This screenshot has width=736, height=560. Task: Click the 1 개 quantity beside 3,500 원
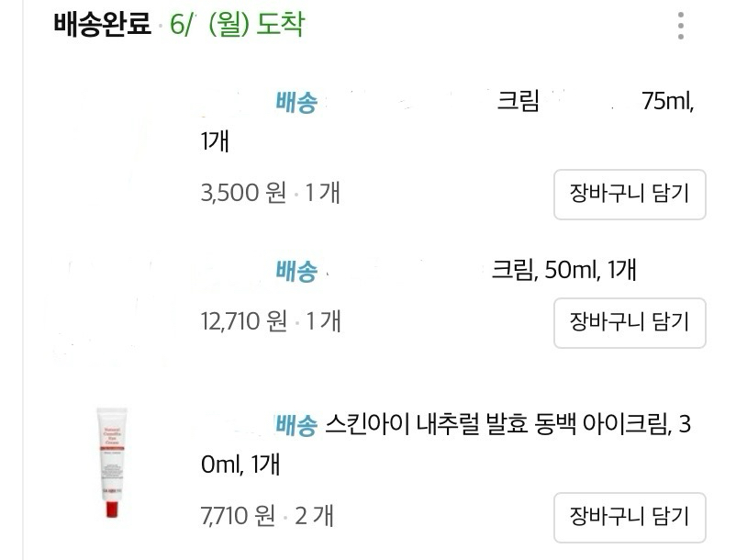tap(322, 194)
